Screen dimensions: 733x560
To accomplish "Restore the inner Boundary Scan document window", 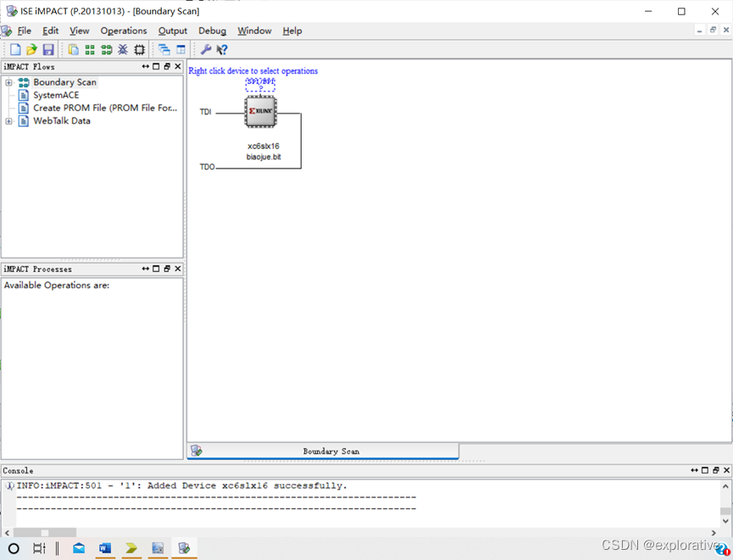I will click(713, 30).
